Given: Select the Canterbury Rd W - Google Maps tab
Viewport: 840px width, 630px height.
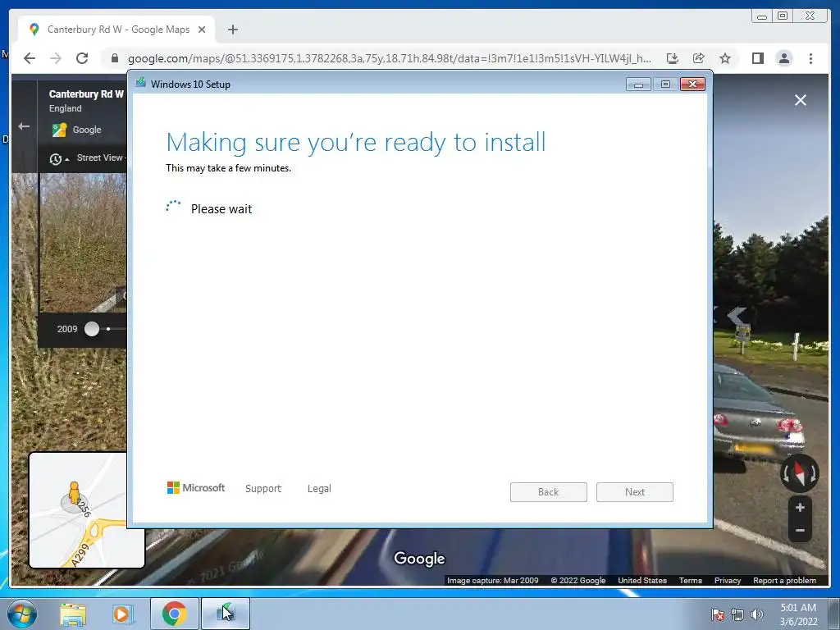Looking at the screenshot, I should click(116, 30).
